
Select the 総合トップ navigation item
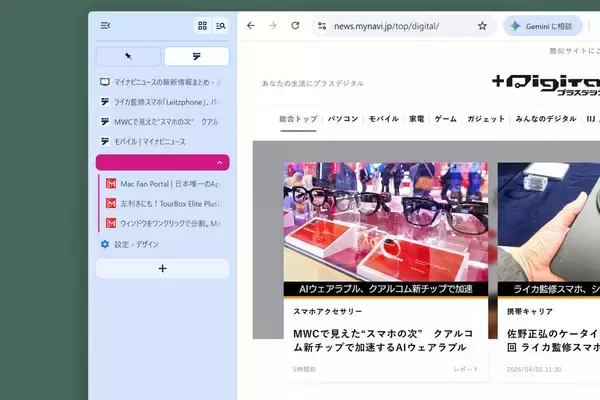(298, 119)
